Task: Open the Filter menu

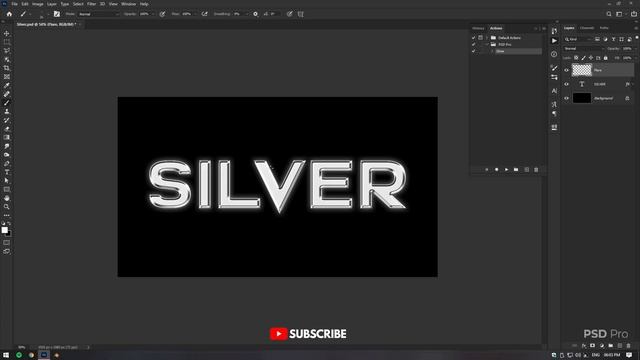Action: [91, 4]
